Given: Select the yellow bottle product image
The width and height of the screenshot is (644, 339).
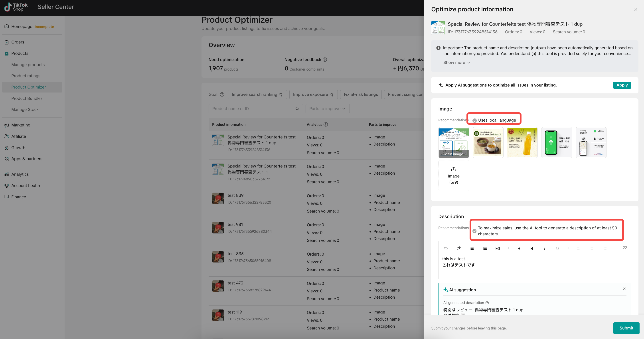Looking at the screenshot, I should (x=522, y=142).
